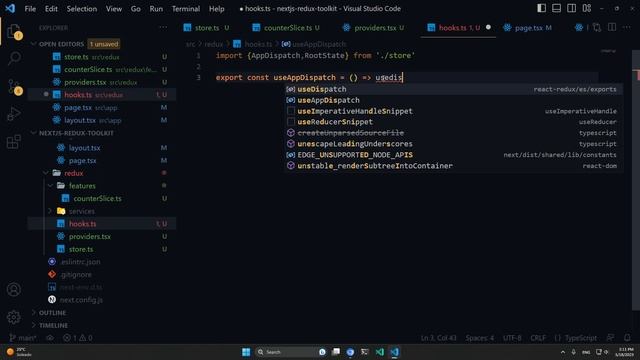The image size is (640, 360).
Task: Open the Customize Layout icon
Action: coord(587,8)
